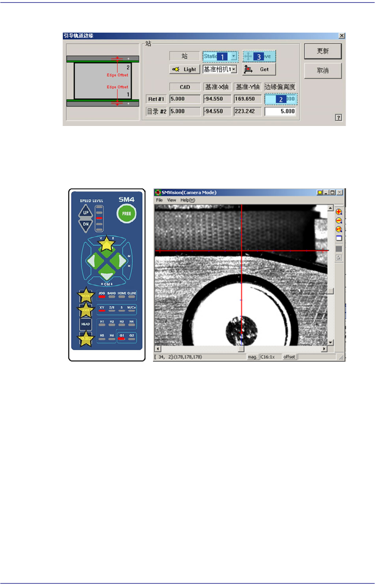The image size is (375, 588).
Task: Open the File menu in SMVision
Action: pos(159,200)
